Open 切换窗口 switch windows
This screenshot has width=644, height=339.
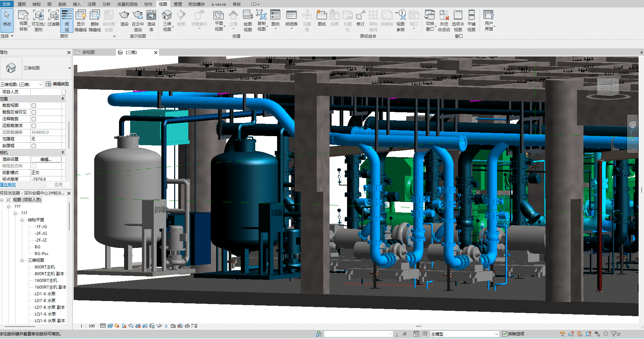coord(430,20)
